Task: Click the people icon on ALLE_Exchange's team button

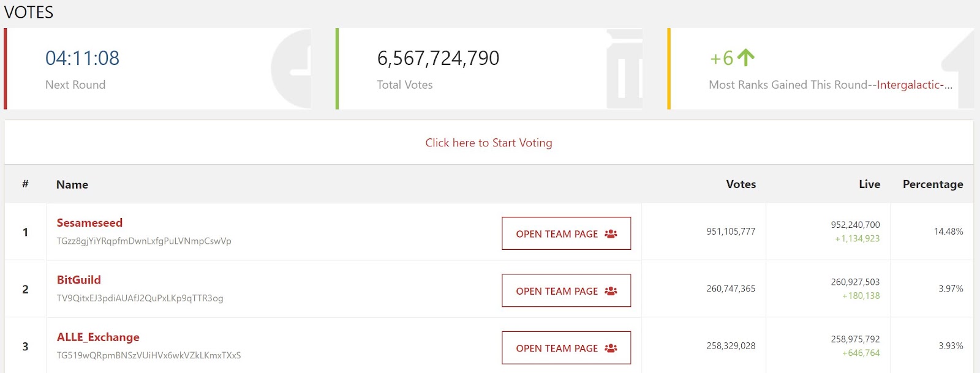Action: pos(611,348)
